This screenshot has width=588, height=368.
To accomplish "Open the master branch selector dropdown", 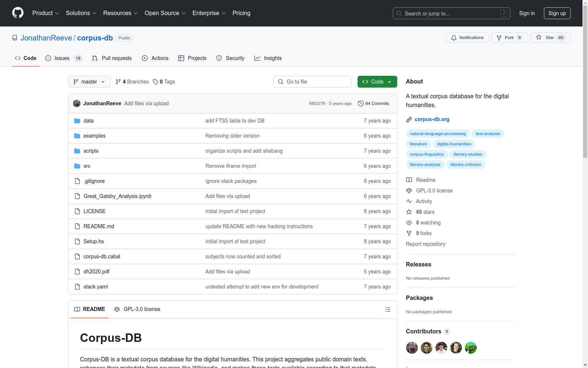I will pyautogui.click(x=89, y=82).
